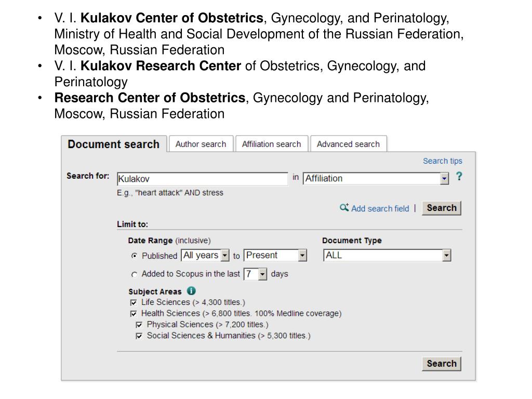Switch to the Affiliation search tab
The image size is (532, 399).
271,144
